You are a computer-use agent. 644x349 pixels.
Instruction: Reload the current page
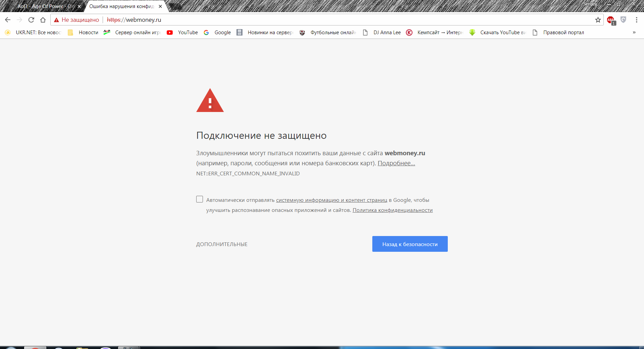coord(31,20)
